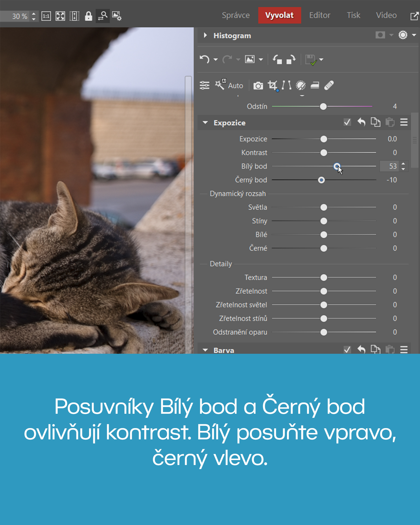This screenshot has height=525, width=420.
Task: Click the zoom 1:1 icon
Action: [x=46, y=16]
